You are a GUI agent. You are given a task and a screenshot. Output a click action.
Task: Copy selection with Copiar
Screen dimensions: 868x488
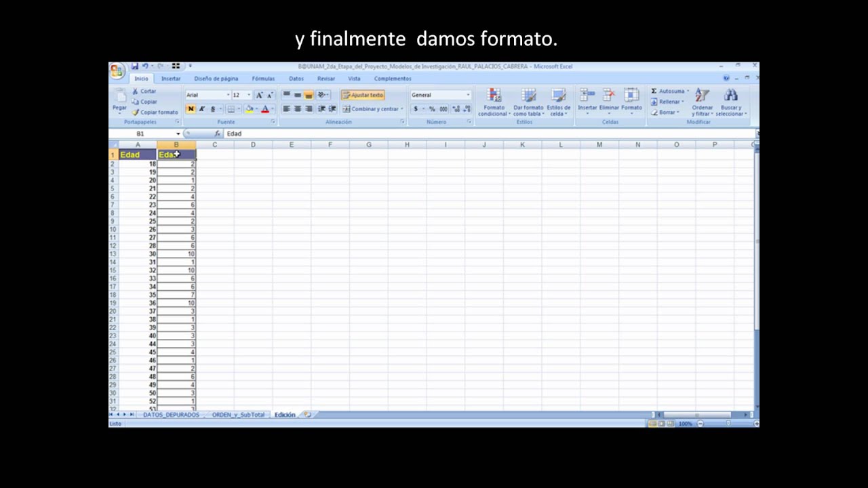point(144,102)
